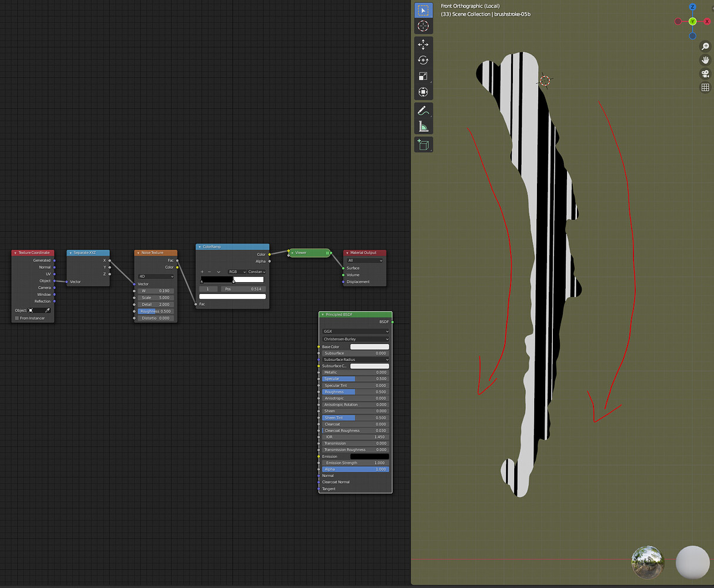
Task: Activate the camera view icon
Action: 705,73
